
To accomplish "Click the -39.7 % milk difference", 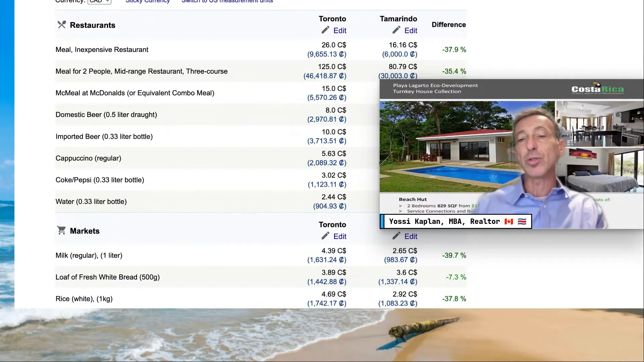I will [454, 255].
